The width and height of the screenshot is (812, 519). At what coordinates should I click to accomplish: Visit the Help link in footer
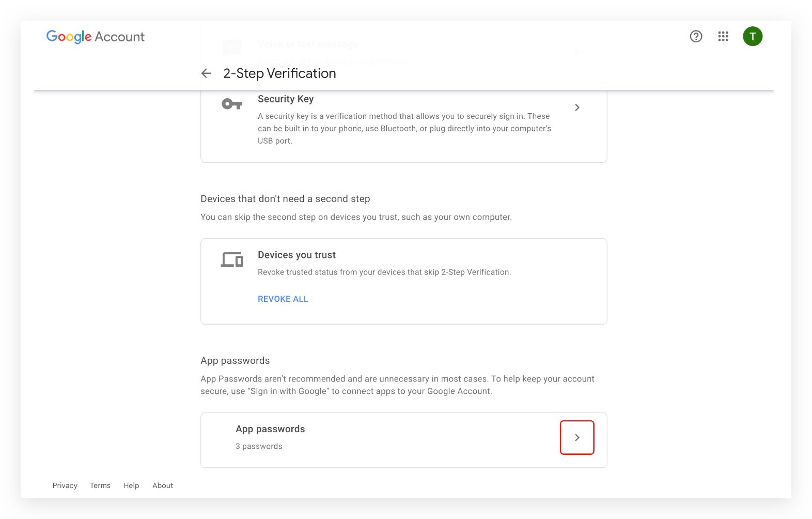point(131,485)
